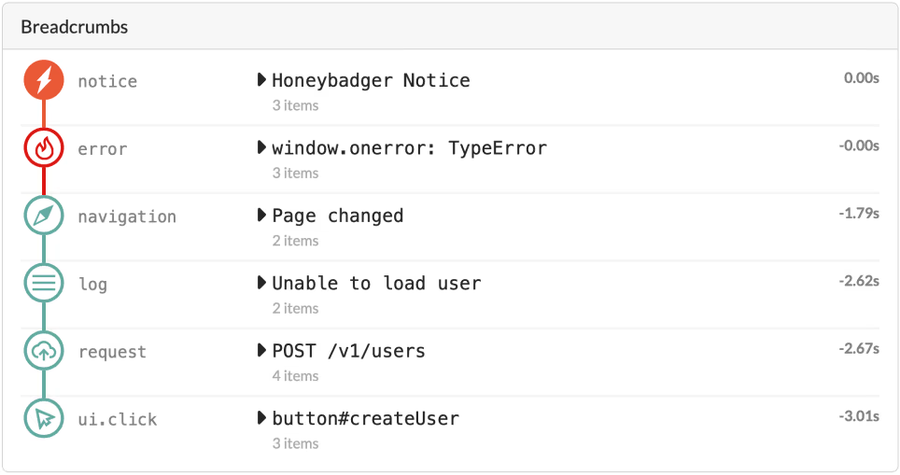Click the Breadcrumbs panel header
900x475 pixels.
75,27
